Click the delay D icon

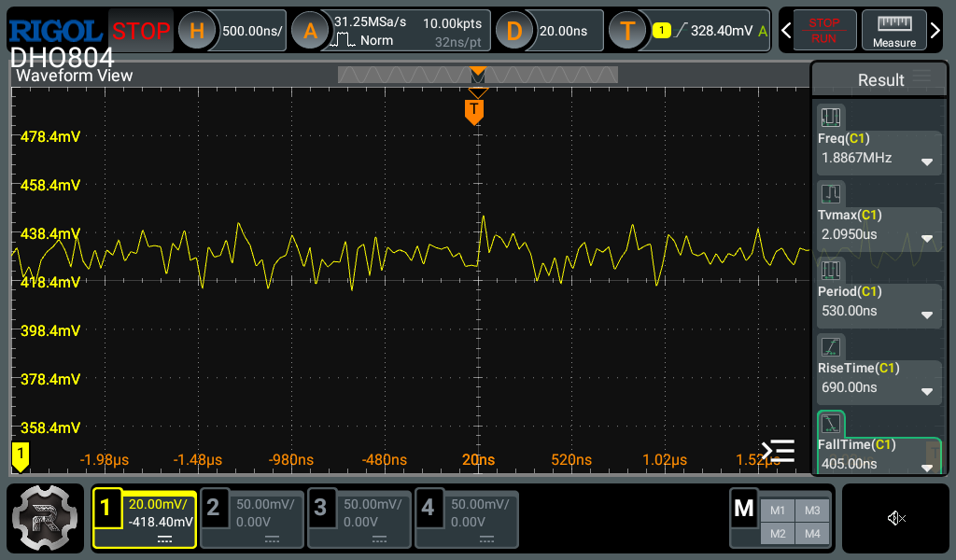click(513, 31)
